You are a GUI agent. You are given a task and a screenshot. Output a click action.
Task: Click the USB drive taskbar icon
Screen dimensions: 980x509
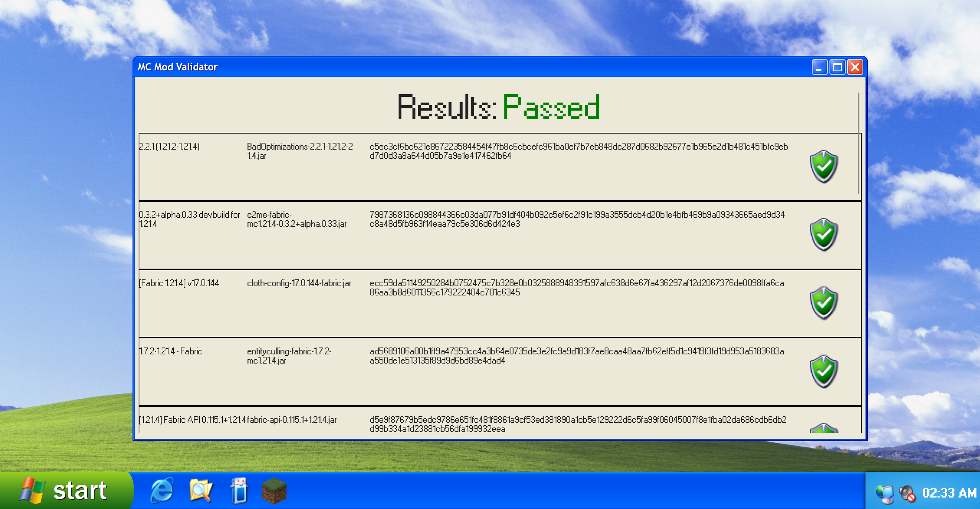[239, 491]
